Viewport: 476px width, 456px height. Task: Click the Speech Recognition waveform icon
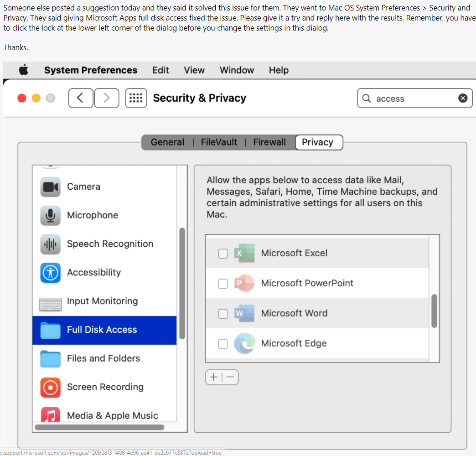pyautogui.click(x=51, y=244)
